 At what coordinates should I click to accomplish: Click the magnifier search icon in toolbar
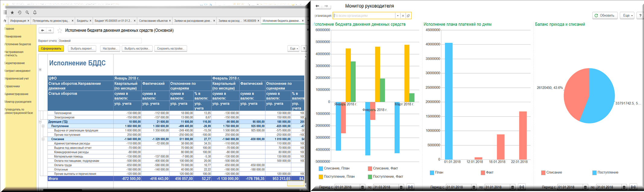click(27, 12)
